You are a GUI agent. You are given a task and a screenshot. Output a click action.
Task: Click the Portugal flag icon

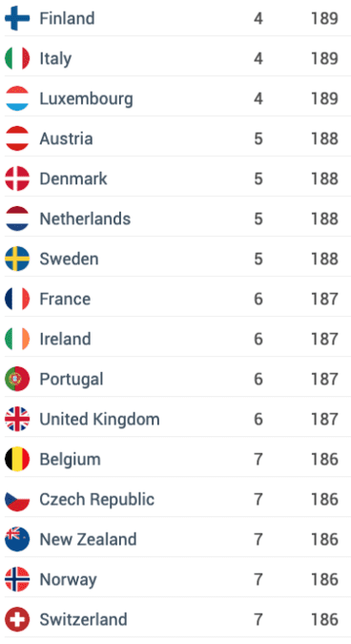(17, 379)
